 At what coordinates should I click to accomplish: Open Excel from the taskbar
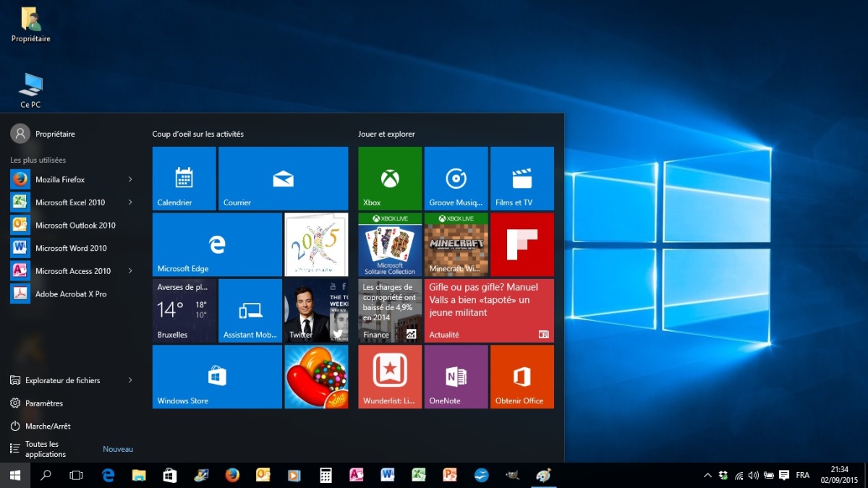tap(419, 475)
